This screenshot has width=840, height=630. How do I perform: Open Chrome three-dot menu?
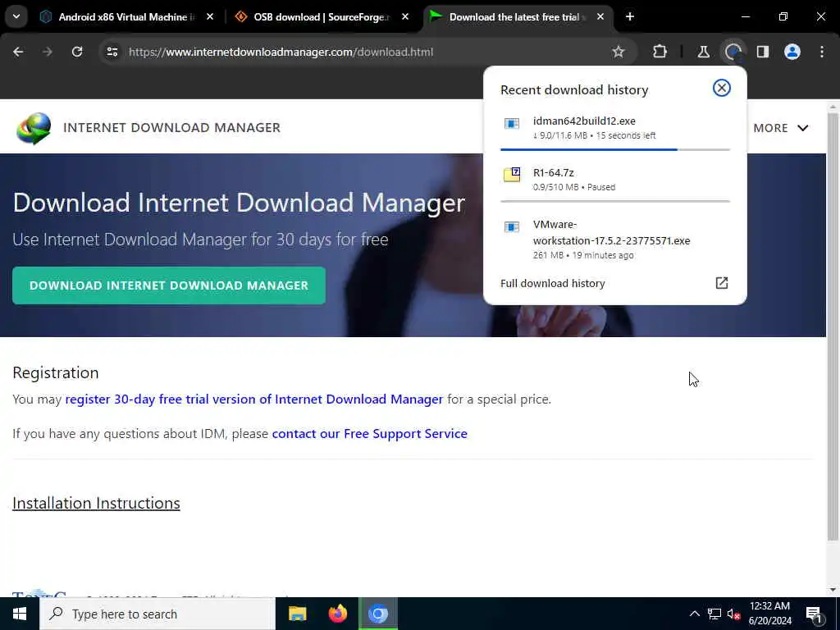click(x=822, y=52)
